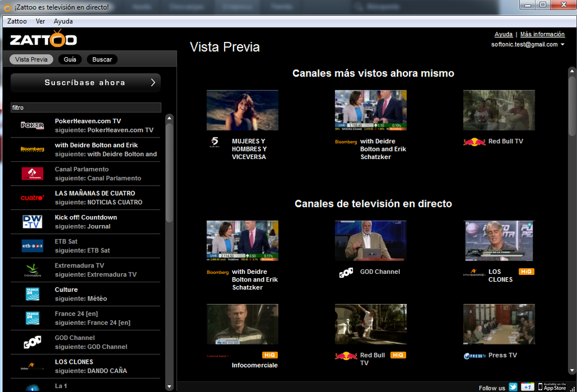Click Telecinco logo under Mujeres y Hombres
The width and height of the screenshot is (577, 392).
click(x=214, y=142)
